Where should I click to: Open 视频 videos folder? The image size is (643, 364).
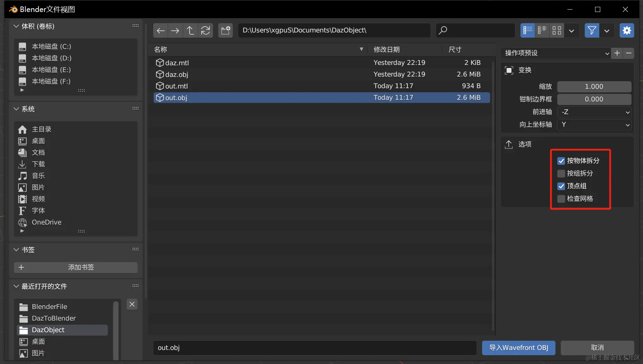click(76, 199)
